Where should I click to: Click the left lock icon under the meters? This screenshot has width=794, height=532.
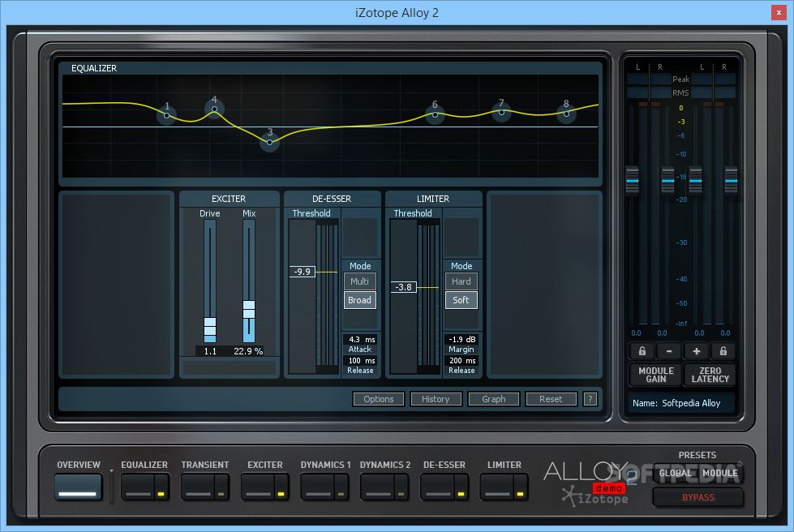point(642,351)
